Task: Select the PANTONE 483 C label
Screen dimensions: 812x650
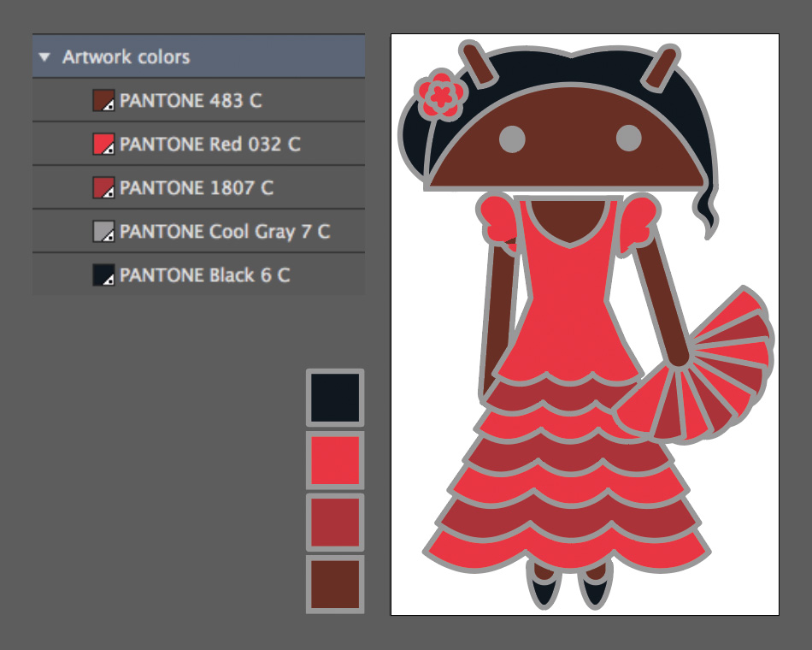Action: 191,101
